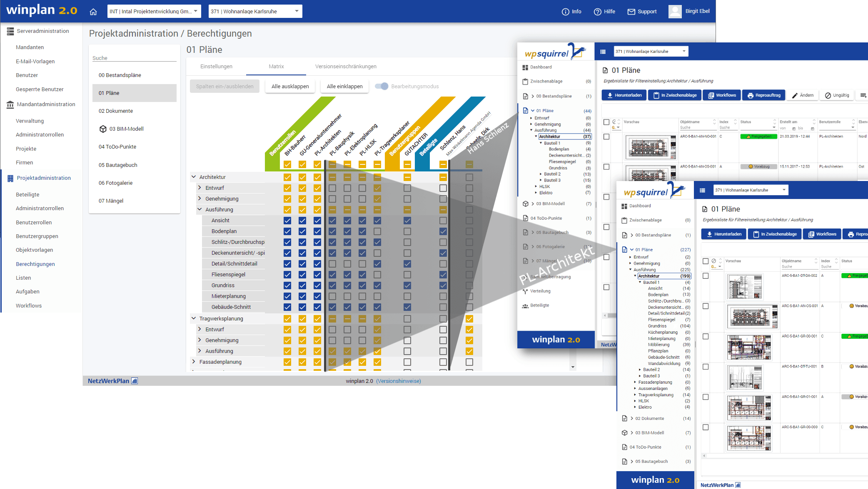Click the Suche field above plan list

135,58
